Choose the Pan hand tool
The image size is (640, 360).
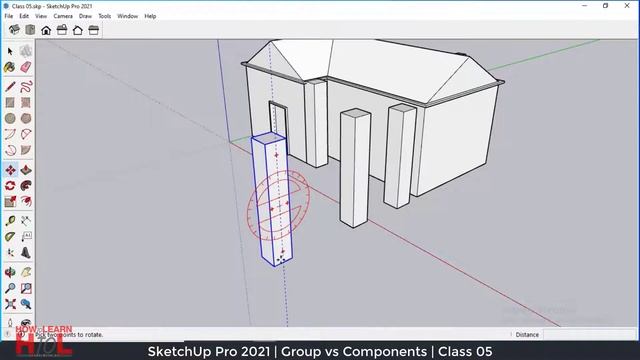tap(26, 272)
